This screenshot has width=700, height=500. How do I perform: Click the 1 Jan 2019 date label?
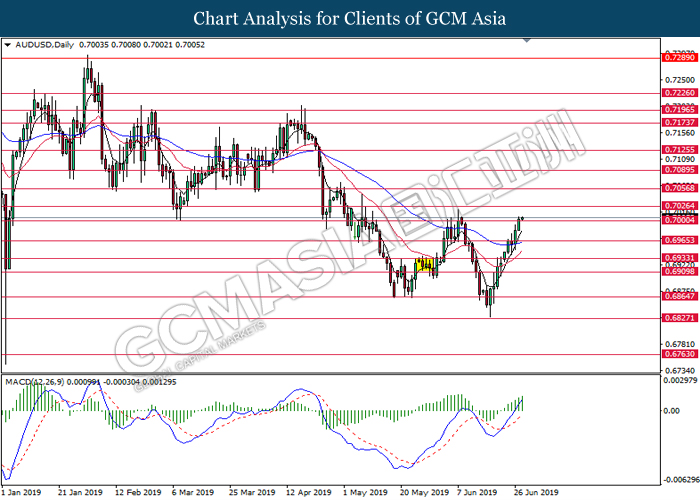pos(21,492)
